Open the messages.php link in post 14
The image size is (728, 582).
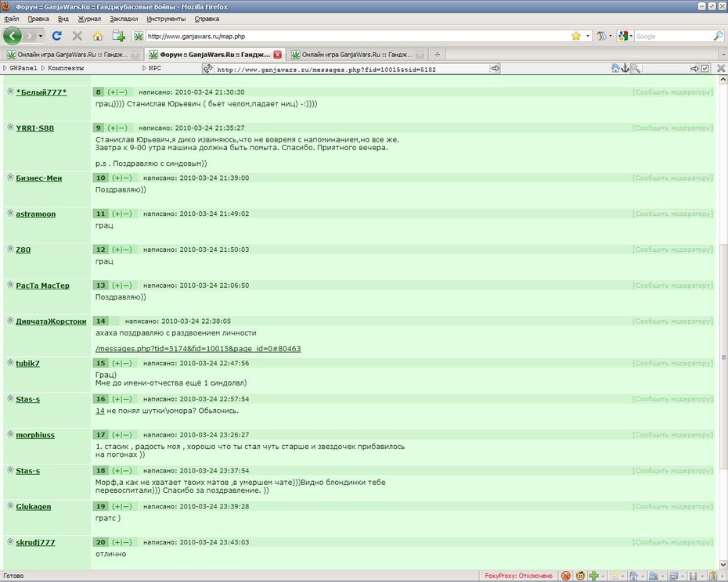pos(198,349)
